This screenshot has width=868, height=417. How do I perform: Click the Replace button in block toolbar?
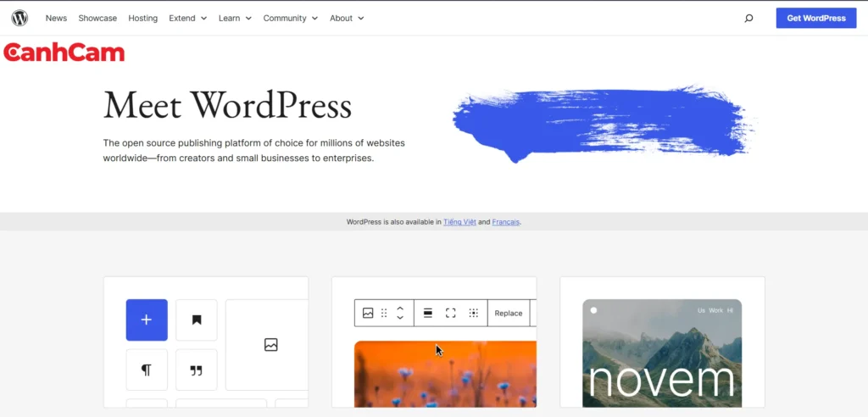pyautogui.click(x=509, y=314)
